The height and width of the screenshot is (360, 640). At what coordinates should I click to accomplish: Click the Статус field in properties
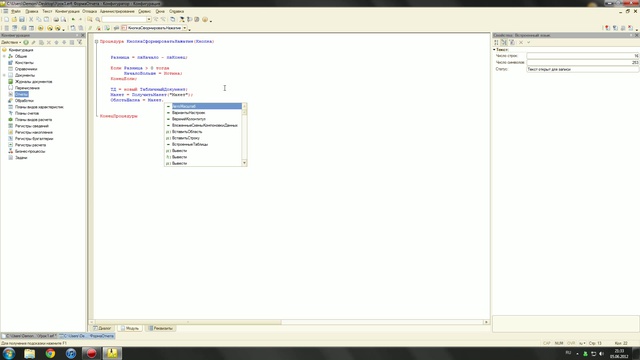click(582, 69)
